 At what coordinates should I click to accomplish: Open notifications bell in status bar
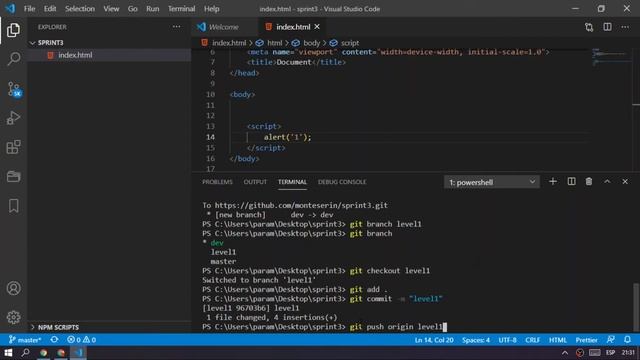point(627,340)
